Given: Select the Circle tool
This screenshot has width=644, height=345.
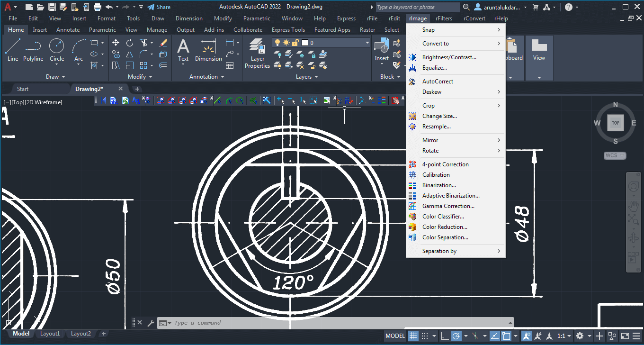Looking at the screenshot, I should tap(57, 50).
